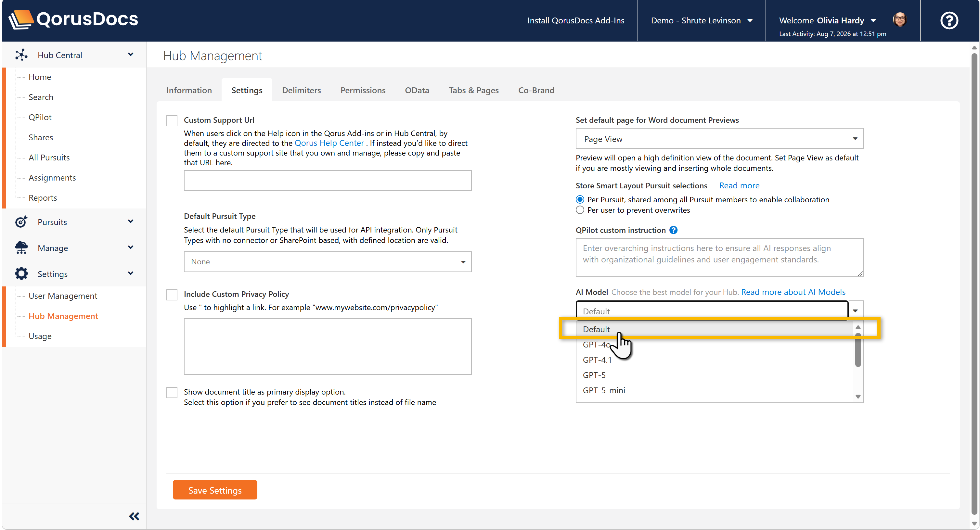Image resolution: width=980 pixels, height=530 pixels.
Task: Open the Co-Brand tab
Action: (536, 90)
